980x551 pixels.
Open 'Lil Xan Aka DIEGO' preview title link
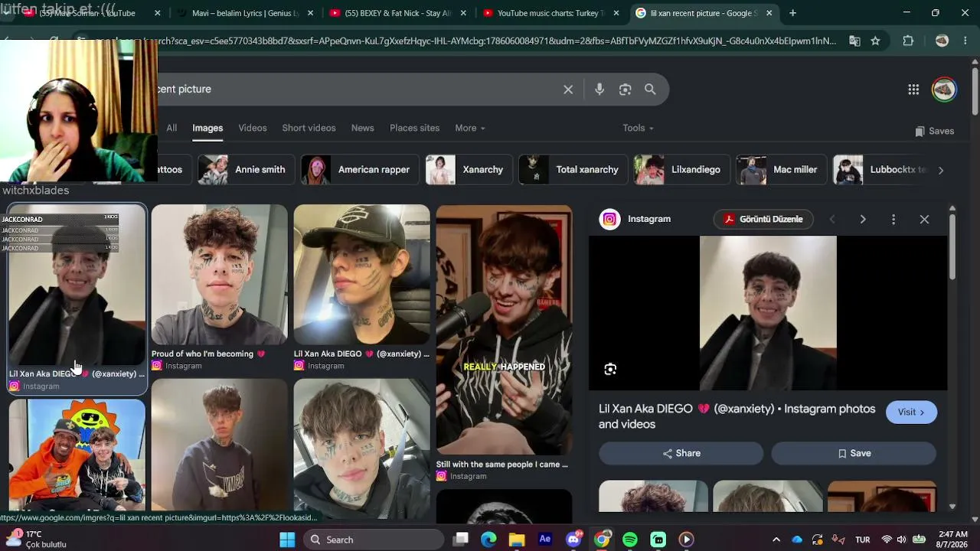[737, 416]
